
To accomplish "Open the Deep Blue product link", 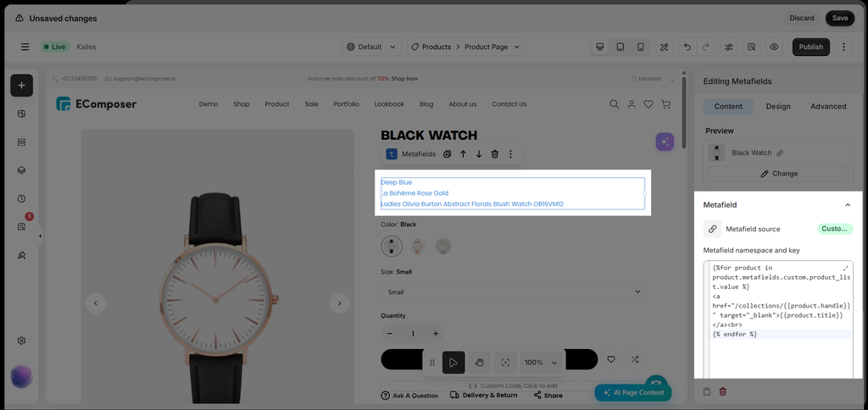I will point(397,183).
